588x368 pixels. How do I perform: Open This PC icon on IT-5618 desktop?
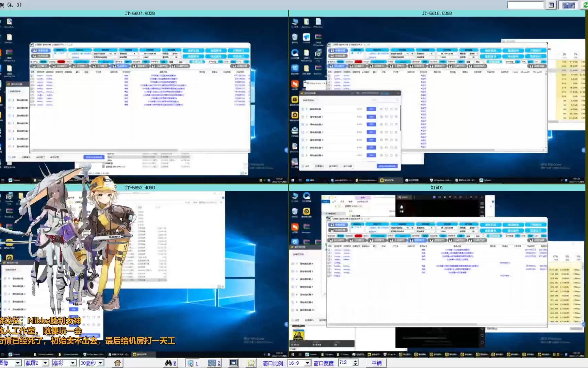click(295, 22)
